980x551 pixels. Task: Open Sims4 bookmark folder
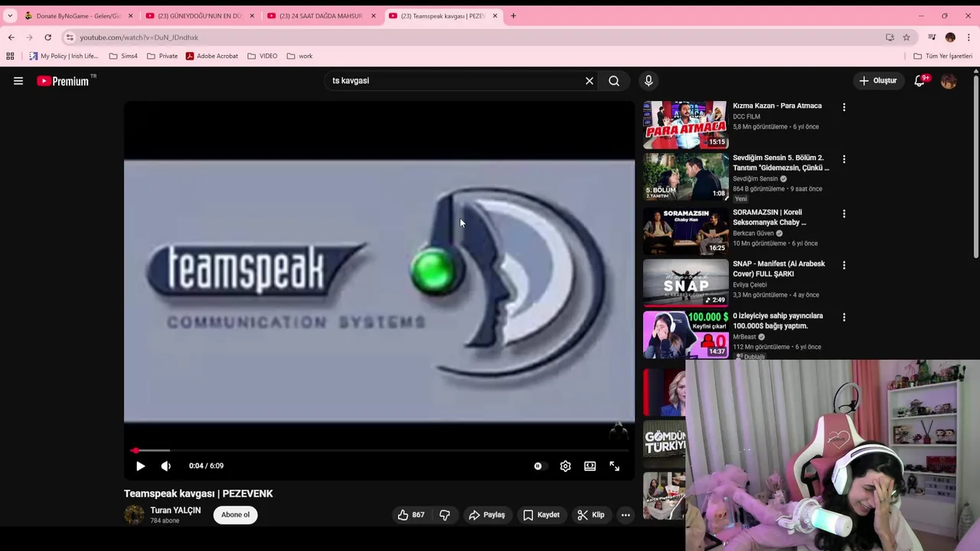123,56
